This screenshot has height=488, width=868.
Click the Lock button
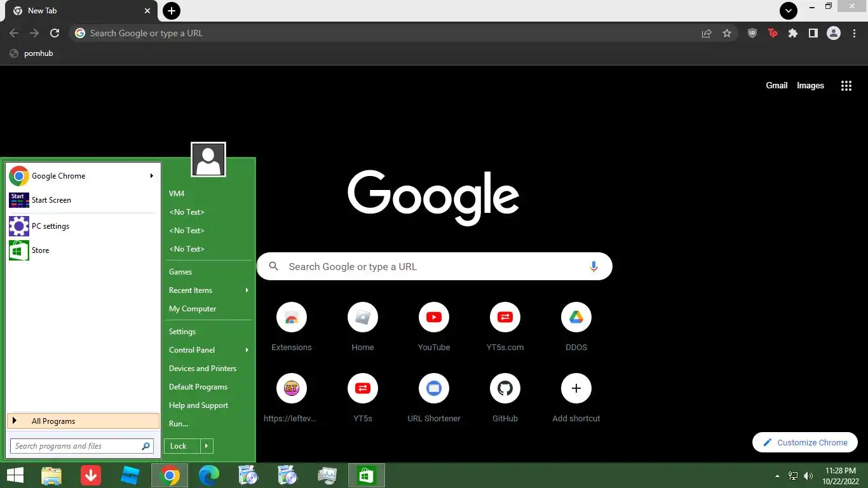pyautogui.click(x=182, y=446)
